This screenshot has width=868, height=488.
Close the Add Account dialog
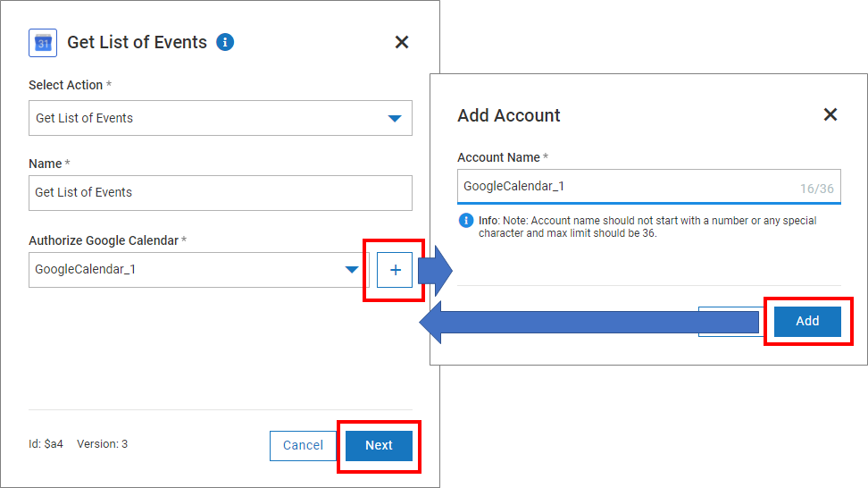(x=830, y=114)
